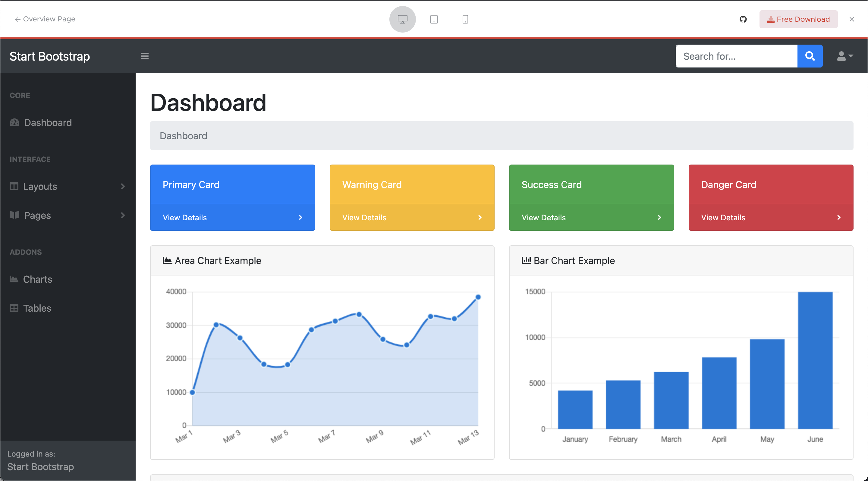View Details on the Success Card
The image size is (868, 481).
click(x=543, y=218)
